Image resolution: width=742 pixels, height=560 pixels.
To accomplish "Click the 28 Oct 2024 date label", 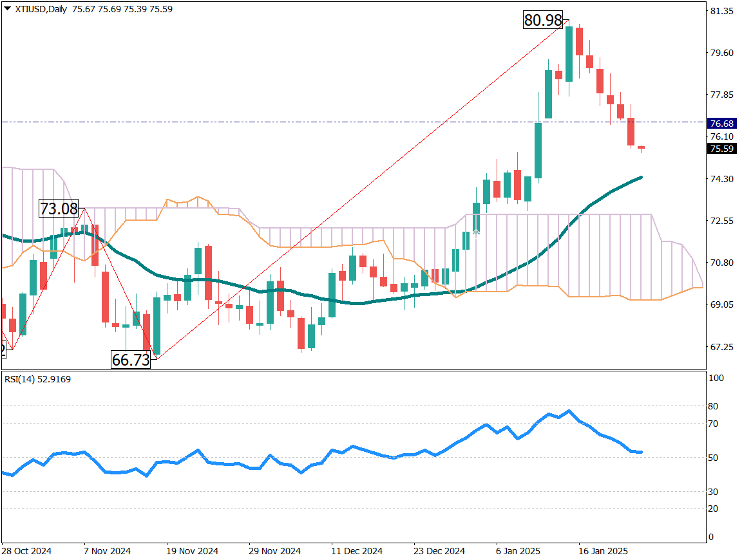I will click(x=26, y=551).
